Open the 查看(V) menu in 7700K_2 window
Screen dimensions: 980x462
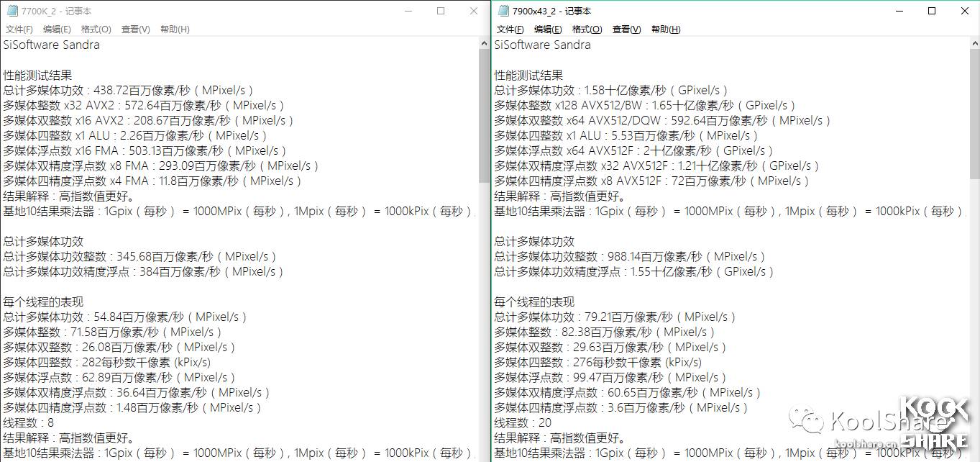tap(134, 29)
